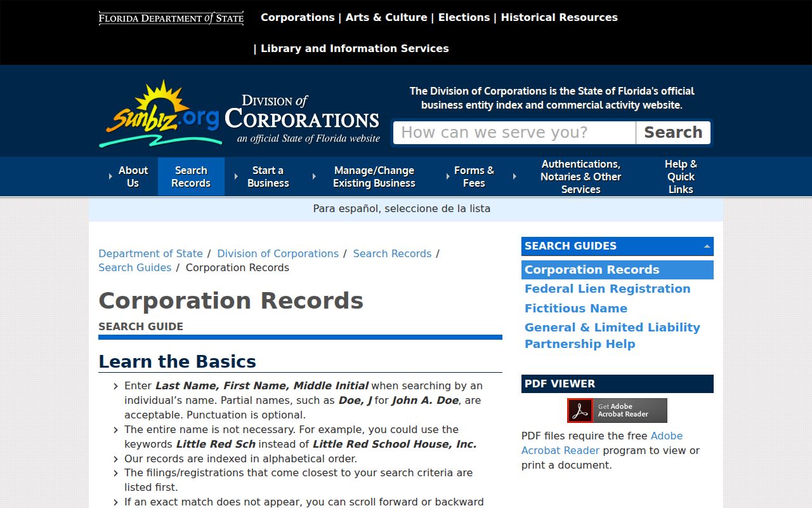This screenshot has width=812, height=508.
Task: Click 'Our records are indexed in alphabetical order.'
Action: coord(240,458)
